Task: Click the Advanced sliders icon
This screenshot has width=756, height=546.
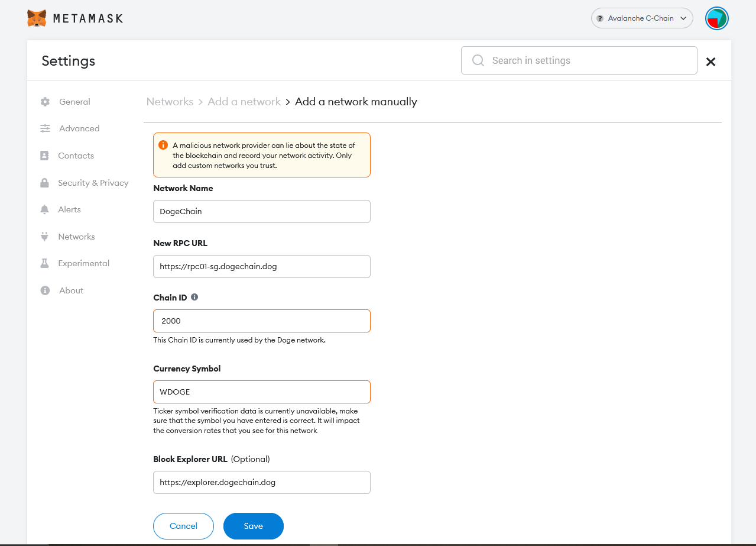Action: click(45, 128)
